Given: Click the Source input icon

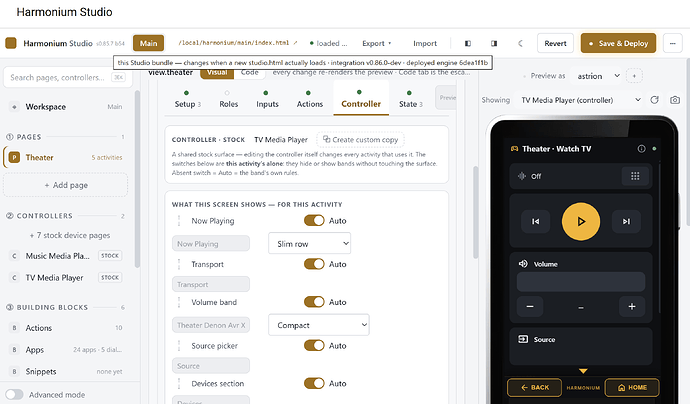Looking at the screenshot, I should coord(523,339).
